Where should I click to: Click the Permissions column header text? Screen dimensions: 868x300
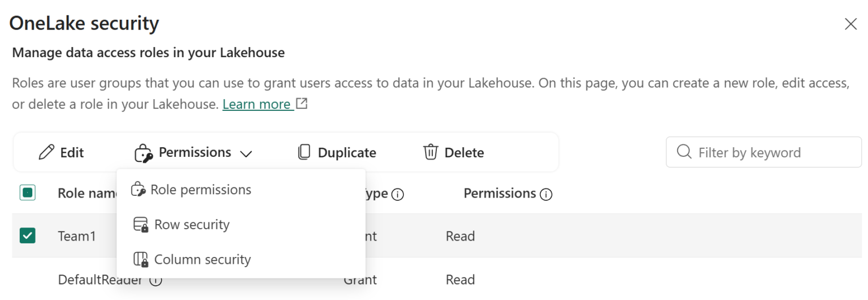[x=500, y=194]
